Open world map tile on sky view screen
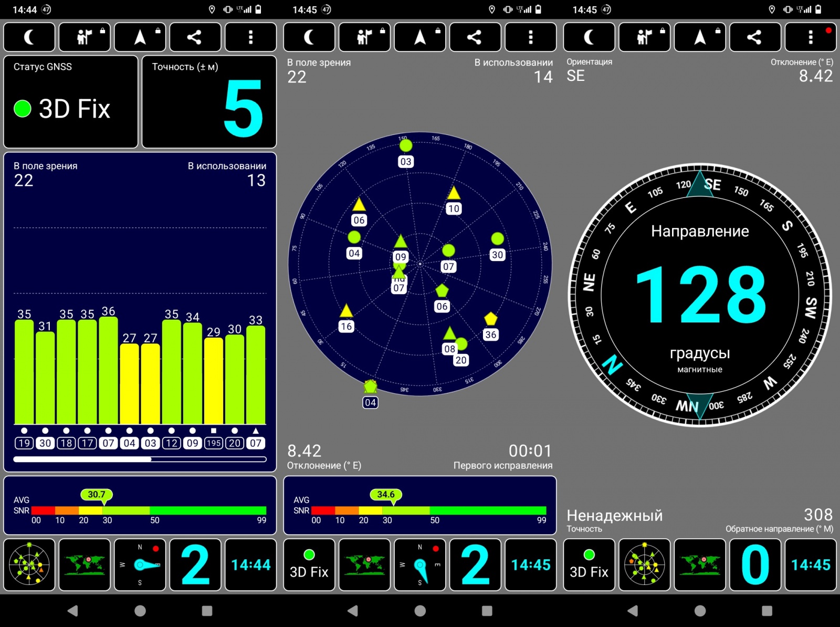The image size is (840, 627). pyautogui.click(x=364, y=565)
